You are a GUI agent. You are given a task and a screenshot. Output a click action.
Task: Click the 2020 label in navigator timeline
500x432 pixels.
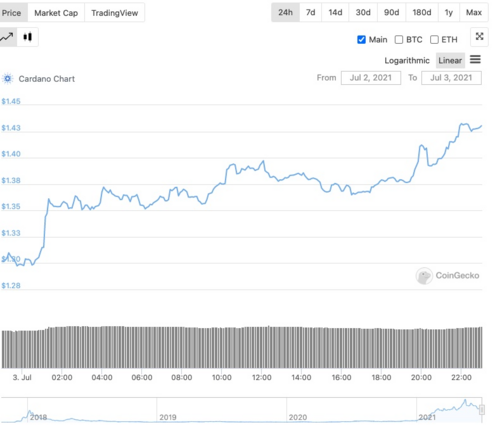(297, 417)
